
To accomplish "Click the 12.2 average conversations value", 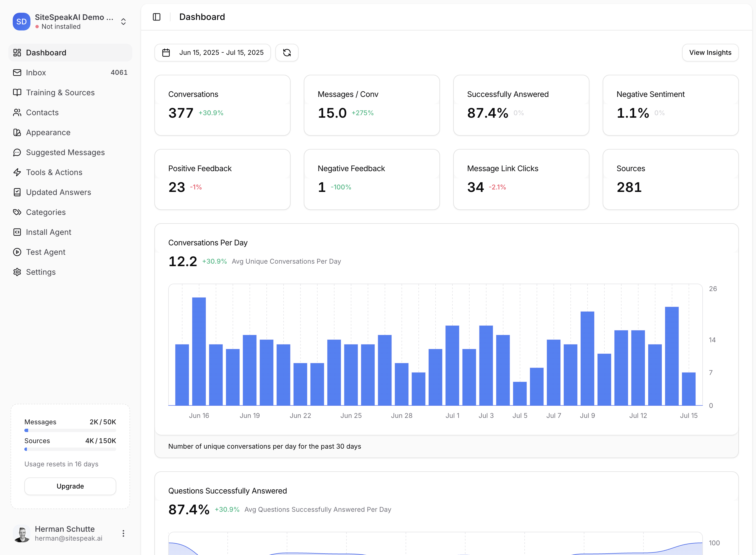I will 183,261.
